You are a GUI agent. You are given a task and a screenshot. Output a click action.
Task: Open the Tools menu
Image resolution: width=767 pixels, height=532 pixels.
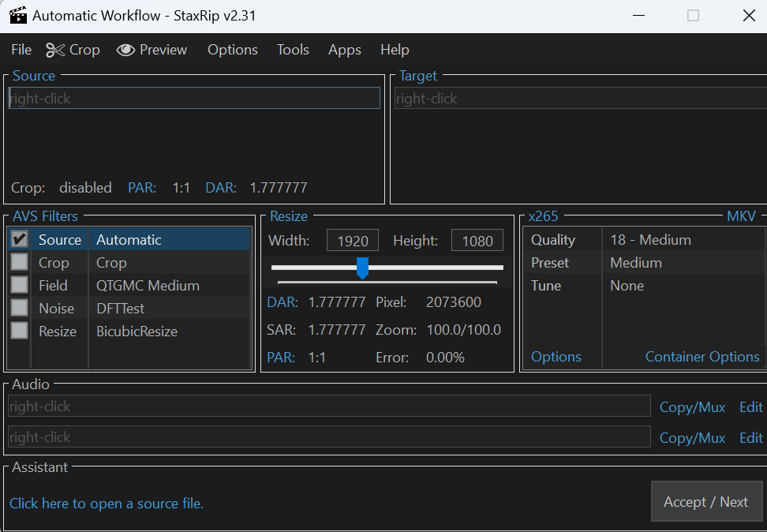(293, 50)
